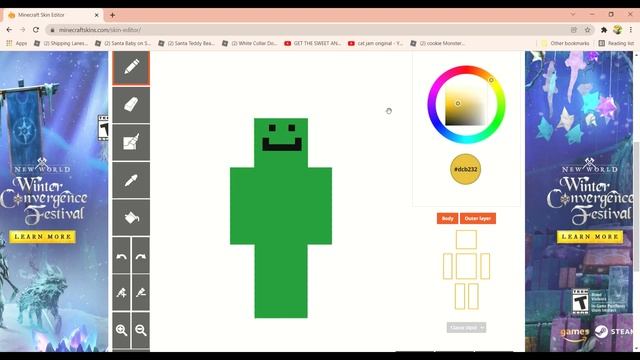The height and width of the screenshot is (360, 640).
Task: Redo the last undone edit
Action: coord(141,256)
